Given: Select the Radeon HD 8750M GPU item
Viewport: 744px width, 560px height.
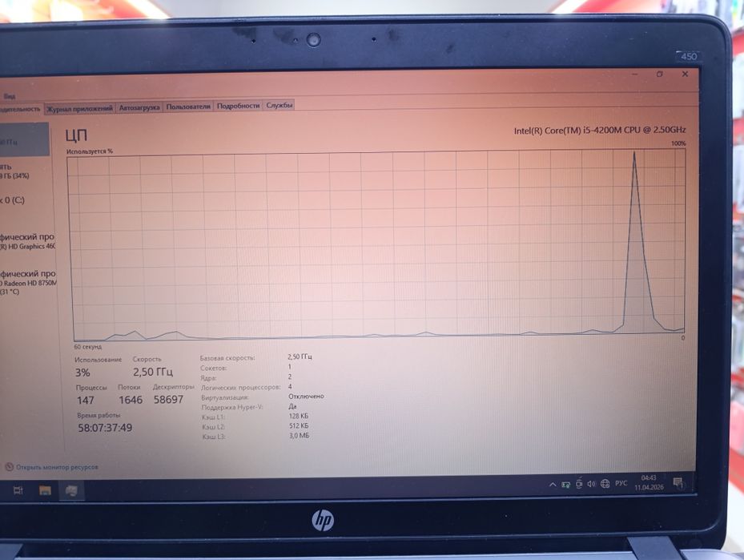Looking at the screenshot, I should 27,282.
